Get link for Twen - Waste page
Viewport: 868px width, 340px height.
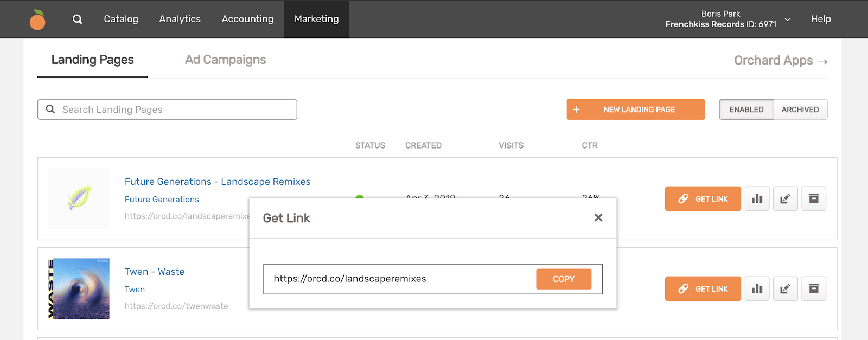703,289
